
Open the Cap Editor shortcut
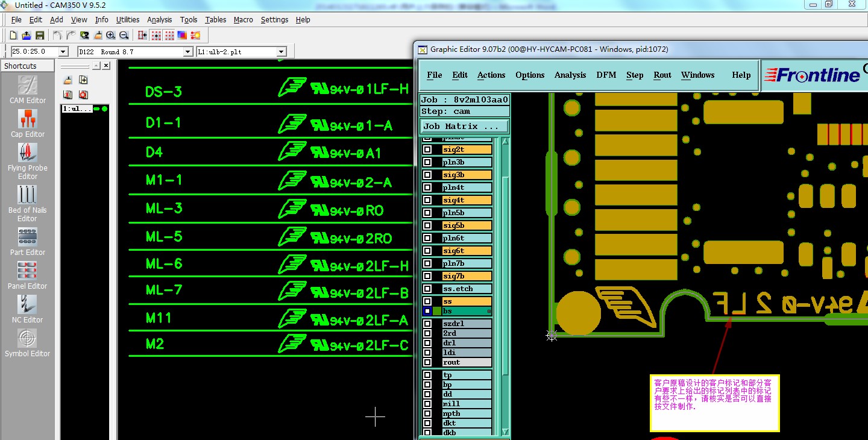click(27, 124)
